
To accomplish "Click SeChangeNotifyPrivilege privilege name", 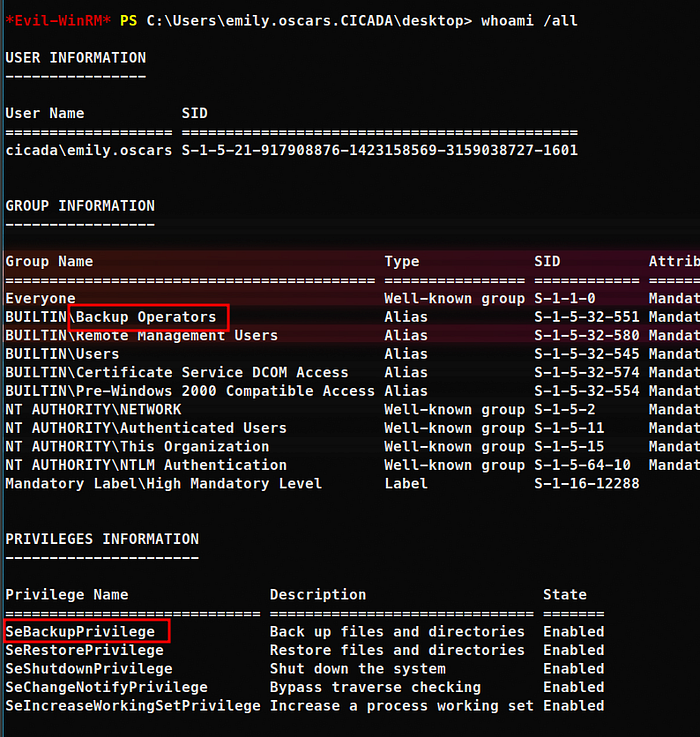I will [106, 687].
